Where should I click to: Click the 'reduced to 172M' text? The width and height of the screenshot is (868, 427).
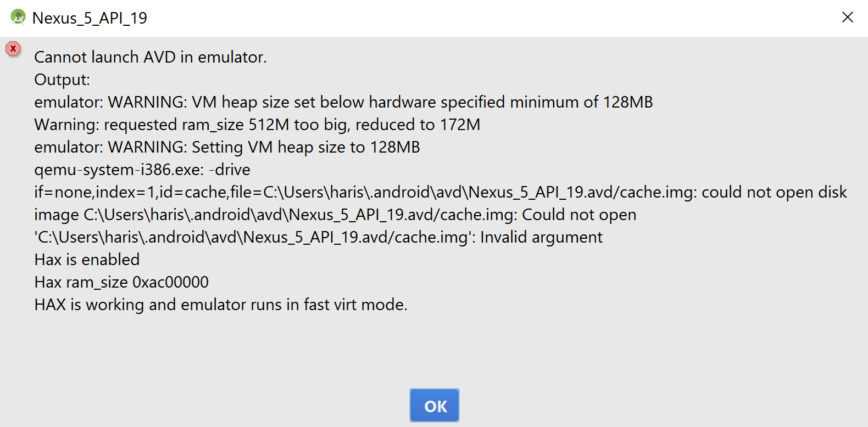pyautogui.click(x=418, y=125)
